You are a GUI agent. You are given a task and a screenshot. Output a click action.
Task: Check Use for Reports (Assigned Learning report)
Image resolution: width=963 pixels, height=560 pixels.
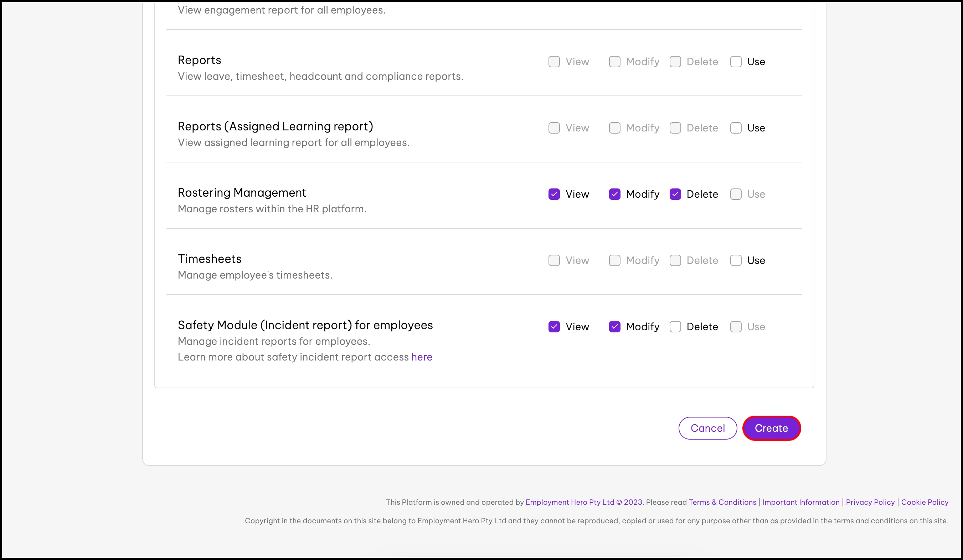tap(736, 128)
